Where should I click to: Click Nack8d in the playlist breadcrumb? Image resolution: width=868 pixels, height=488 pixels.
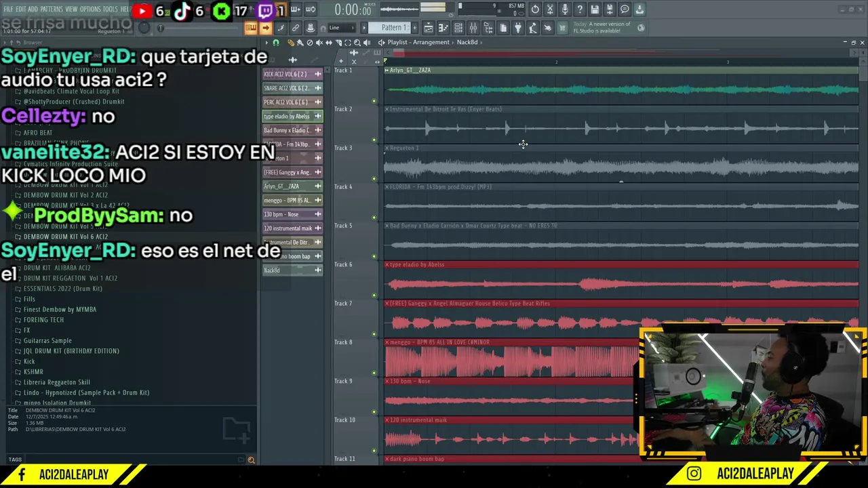[467, 42]
